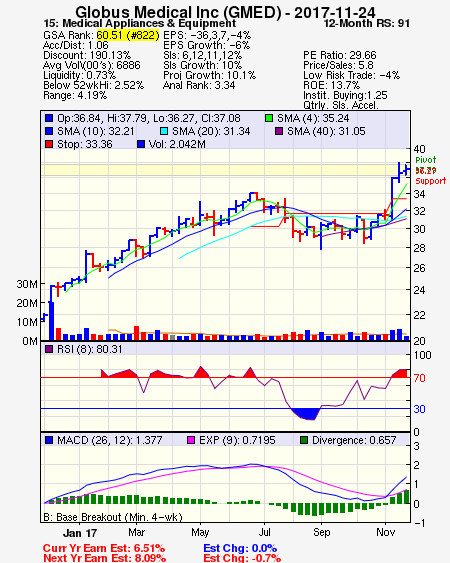Click the SMA (4): 35.24 legend text

[x=313, y=118]
